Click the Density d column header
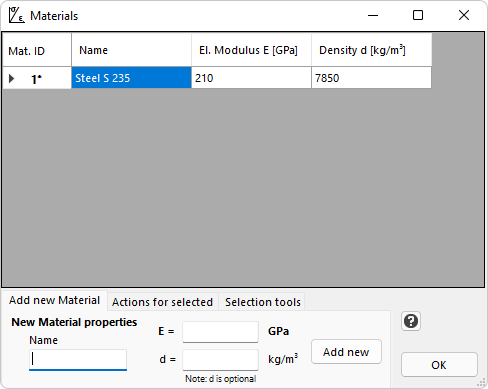Image resolution: width=488 pixels, height=389 pixels. (371, 50)
